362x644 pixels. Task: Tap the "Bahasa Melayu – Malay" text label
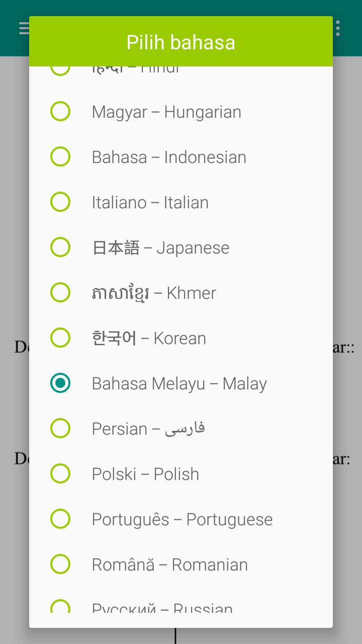click(x=179, y=383)
